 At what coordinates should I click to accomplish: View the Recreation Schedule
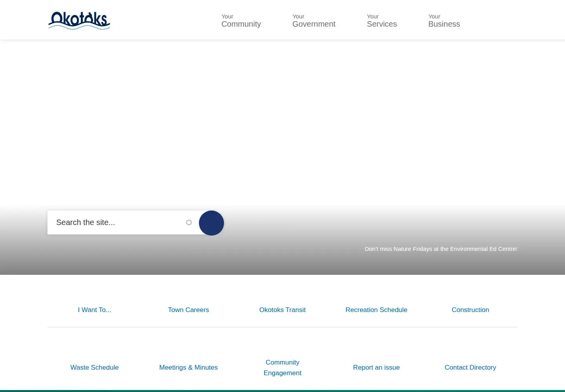coord(376,310)
